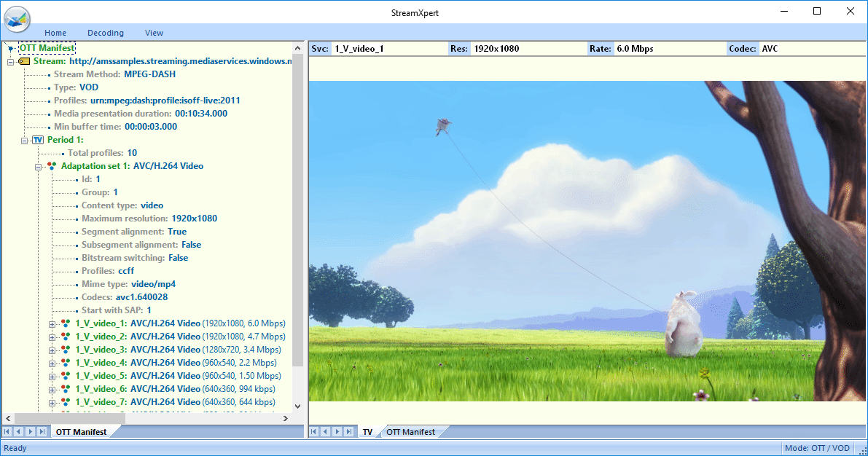868x456 pixels.
Task: Select the TV tab in right panel
Action: (367, 432)
